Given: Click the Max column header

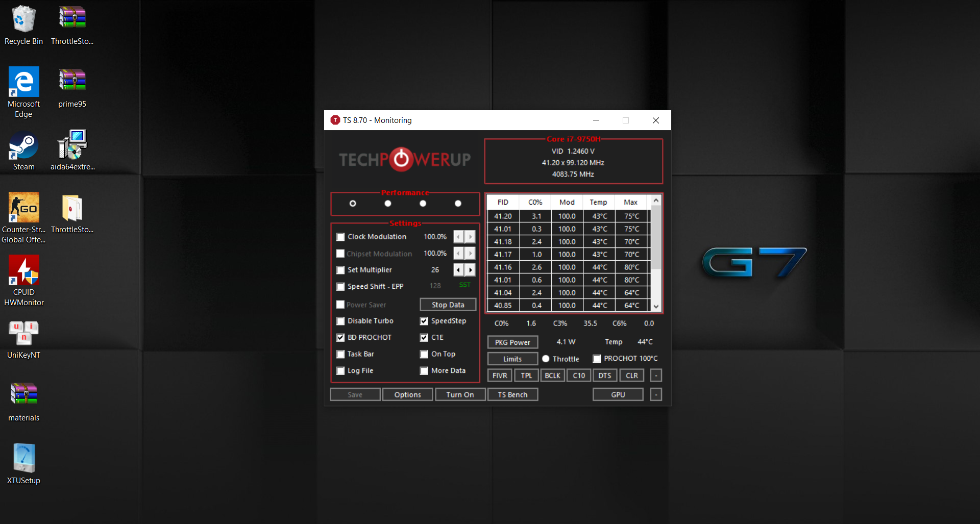Looking at the screenshot, I should click(x=630, y=203).
